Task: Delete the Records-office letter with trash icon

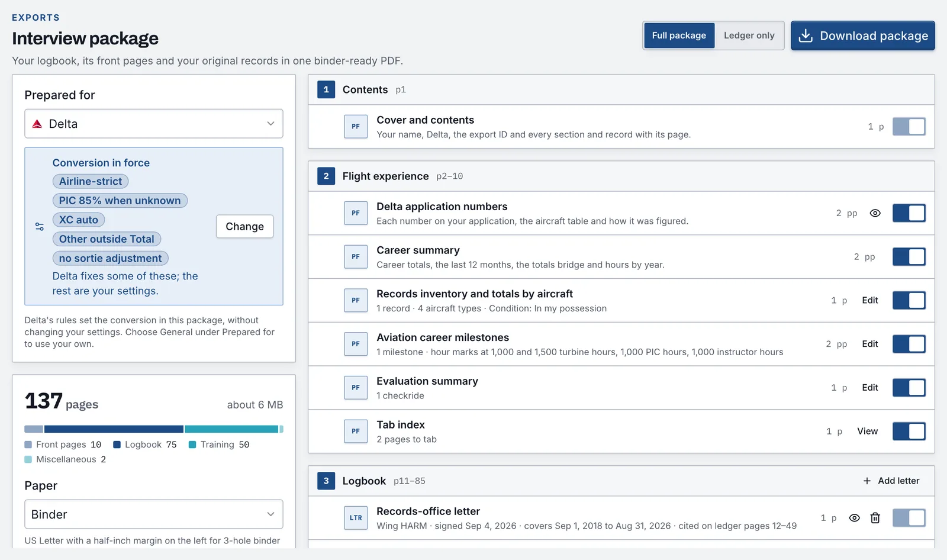Action: point(875,518)
